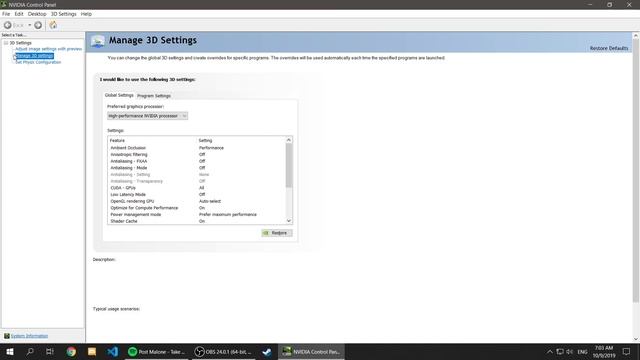Open the File menu
The height and width of the screenshot is (360, 640).
[6, 14]
